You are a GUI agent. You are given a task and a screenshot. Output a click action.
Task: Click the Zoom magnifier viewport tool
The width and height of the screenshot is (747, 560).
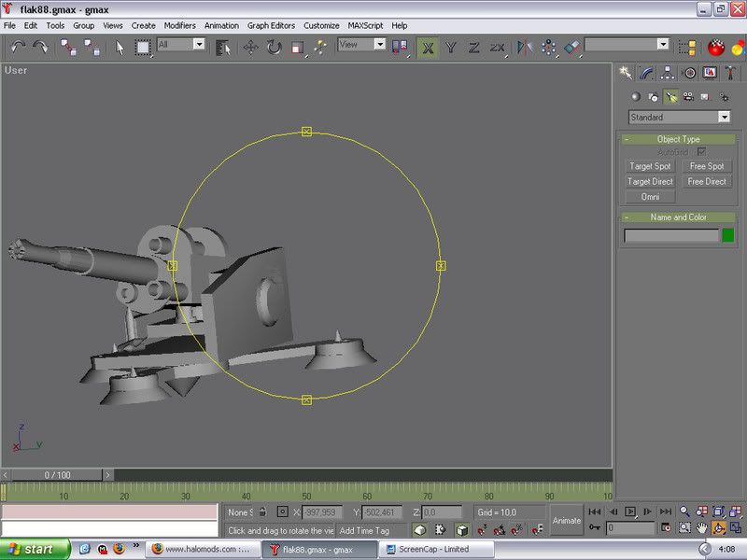click(x=684, y=511)
